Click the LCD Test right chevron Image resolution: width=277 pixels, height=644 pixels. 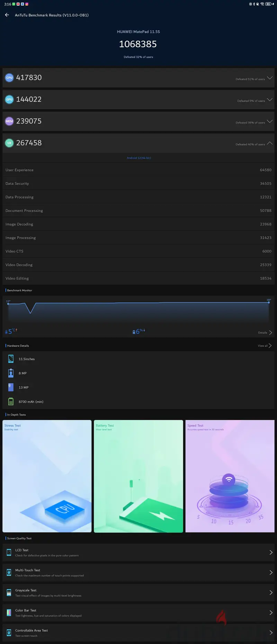tap(271, 553)
